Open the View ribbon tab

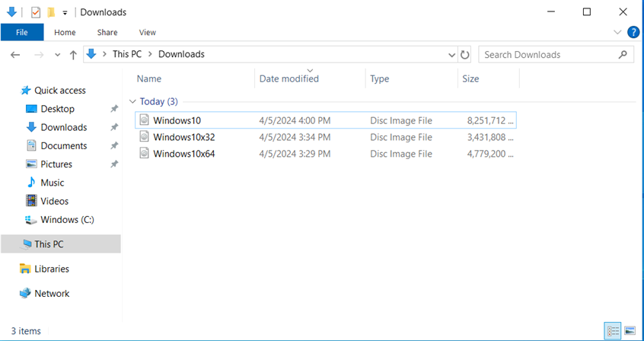[148, 32]
